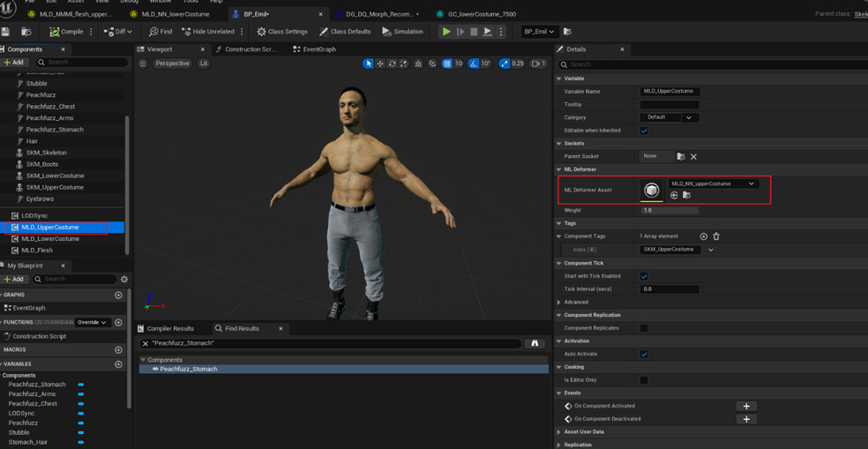Toggle scale snapping icon
The width and height of the screenshot is (868, 449).
[x=505, y=64]
